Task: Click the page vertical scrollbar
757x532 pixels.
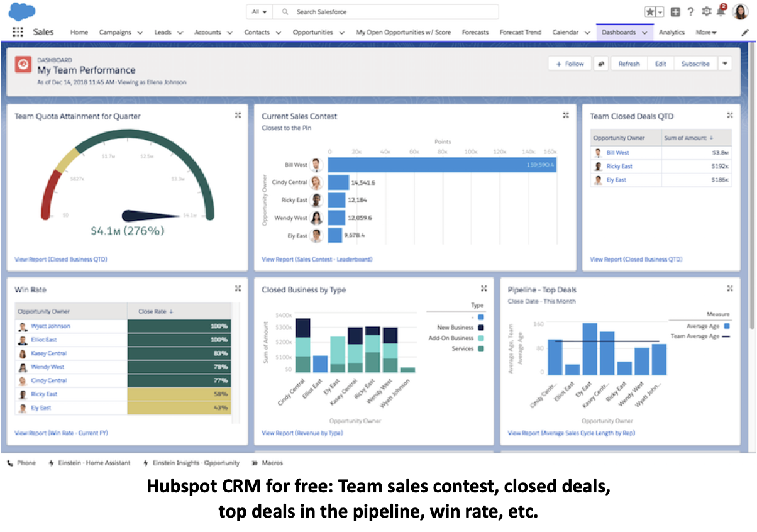Action: (x=752, y=187)
